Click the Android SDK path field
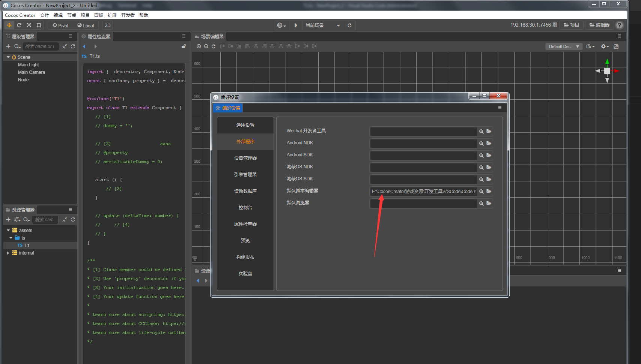Viewport: 641px width, 364px height. pos(423,155)
